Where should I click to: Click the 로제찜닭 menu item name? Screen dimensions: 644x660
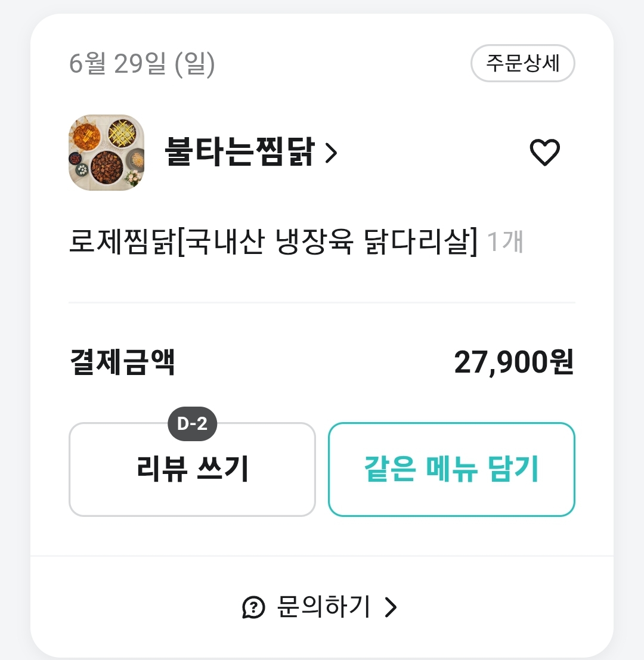273,244
